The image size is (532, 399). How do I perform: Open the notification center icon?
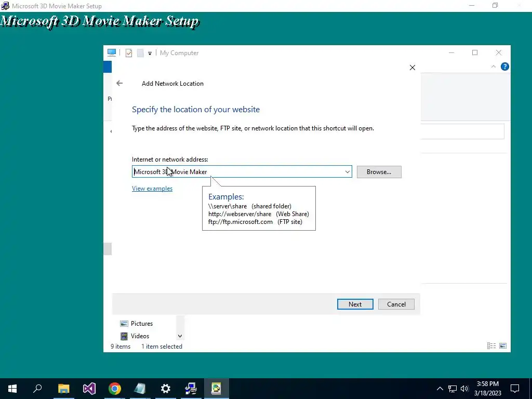tap(515, 389)
